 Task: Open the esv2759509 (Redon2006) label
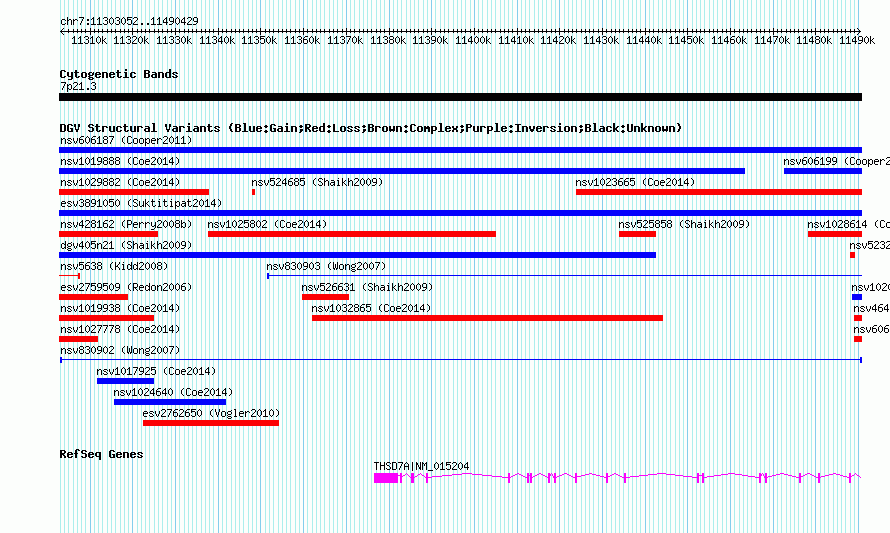[126, 287]
